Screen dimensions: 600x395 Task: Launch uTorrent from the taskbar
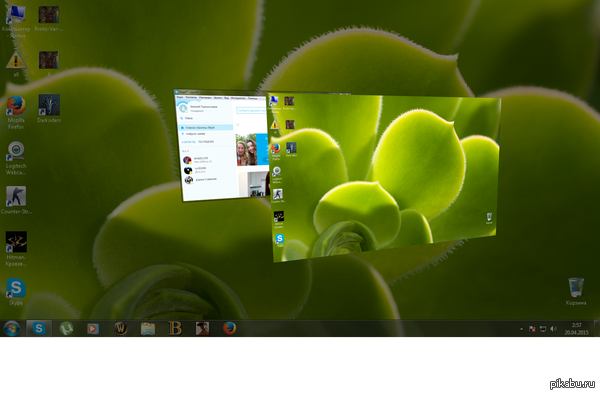(66, 328)
